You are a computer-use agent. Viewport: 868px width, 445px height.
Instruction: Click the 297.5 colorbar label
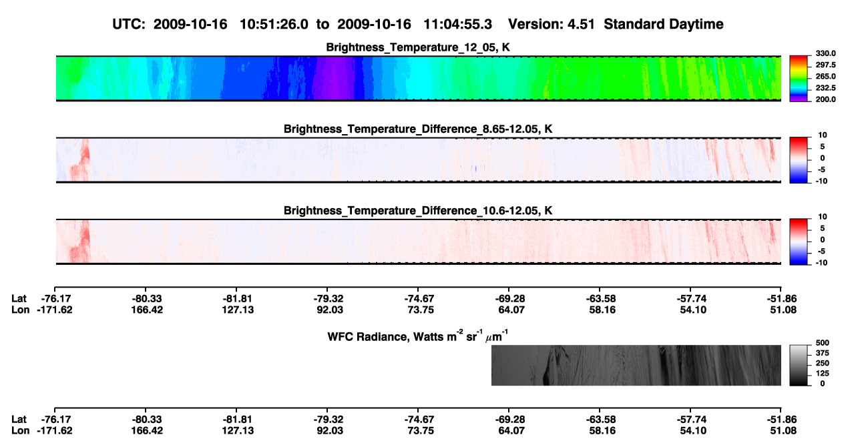coord(825,65)
